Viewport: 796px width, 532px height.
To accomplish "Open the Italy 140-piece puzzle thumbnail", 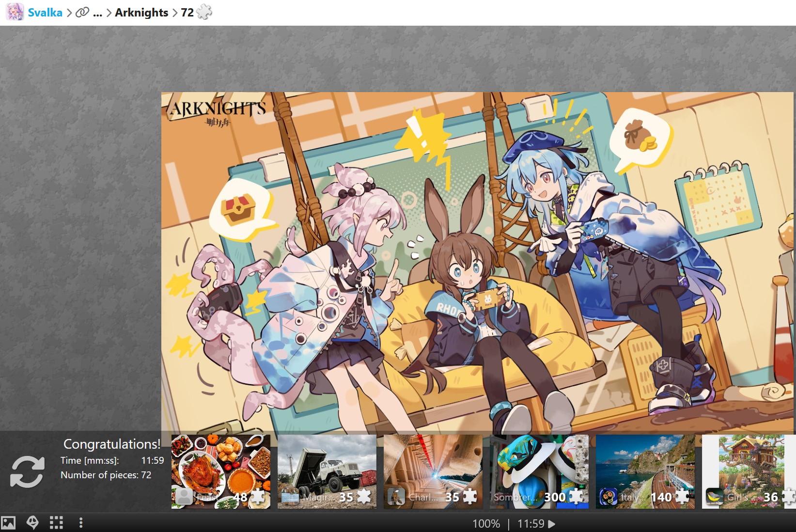I will tap(645, 471).
